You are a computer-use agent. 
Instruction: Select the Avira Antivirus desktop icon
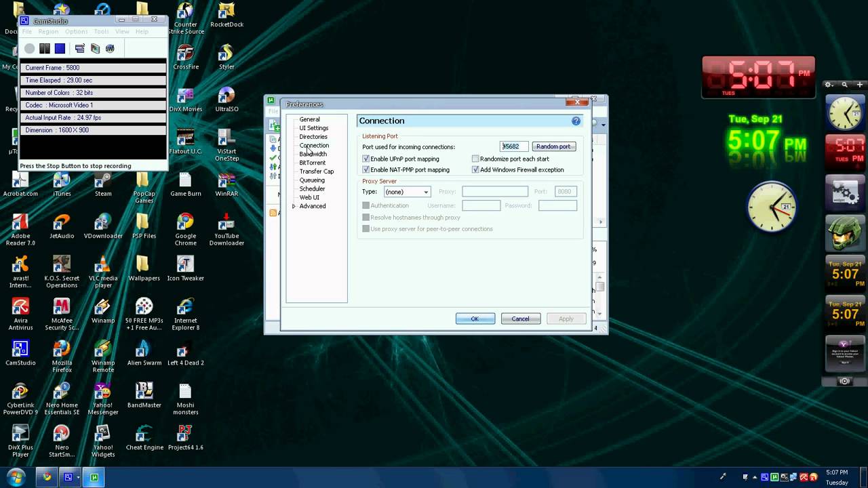click(x=20, y=314)
